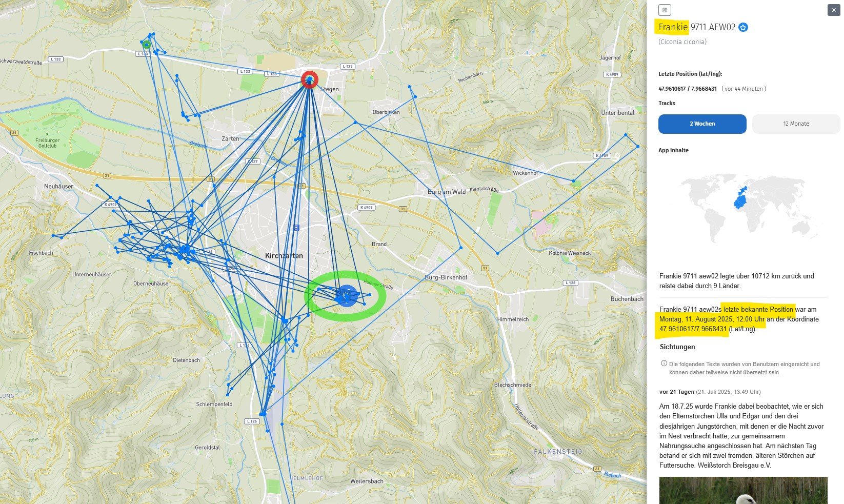The image size is (844, 504).
Task: Close the Frankie details panel
Action: click(833, 10)
